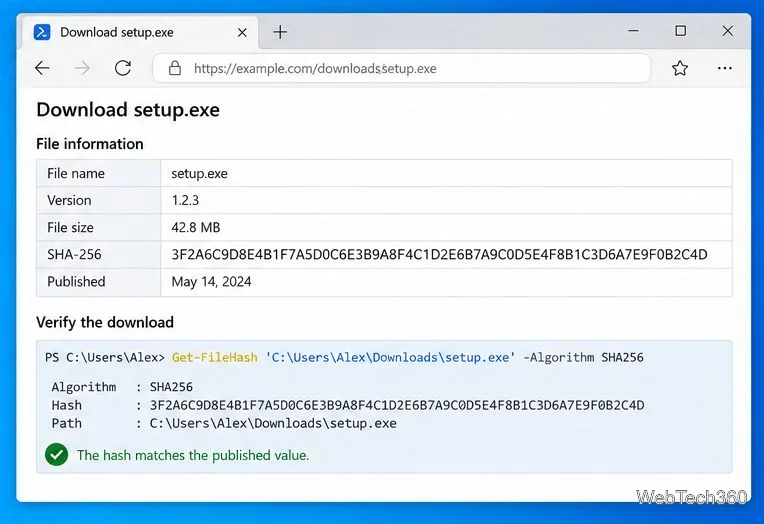764x524 pixels.
Task: Click the Hash output value in terminal
Action: (x=397, y=405)
